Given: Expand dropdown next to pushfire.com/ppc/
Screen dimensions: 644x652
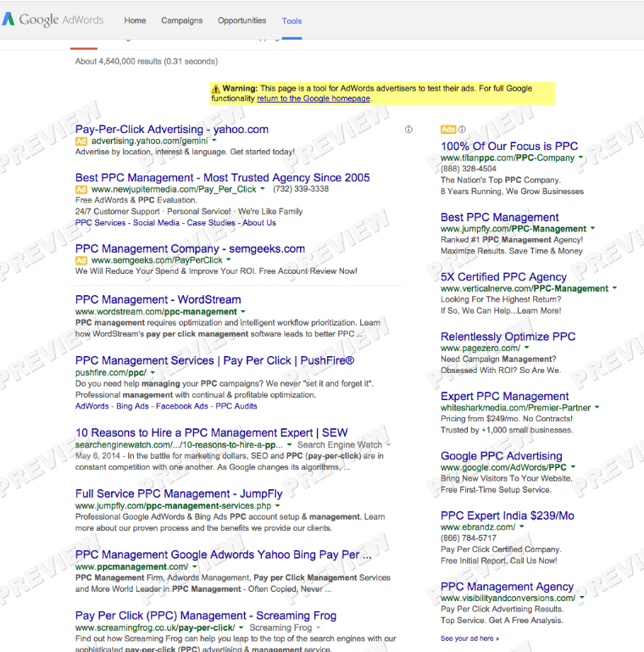Looking at the screenshot, I should [x=153, y=372].
